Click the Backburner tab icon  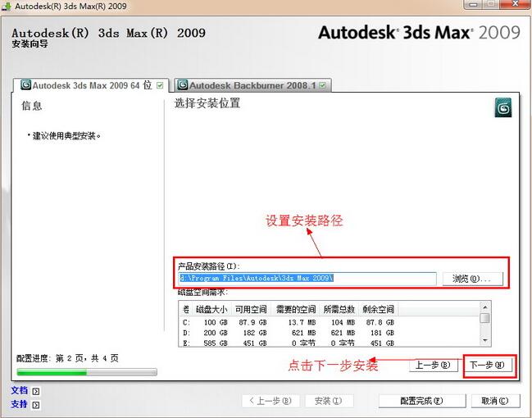tap(183, 84)
